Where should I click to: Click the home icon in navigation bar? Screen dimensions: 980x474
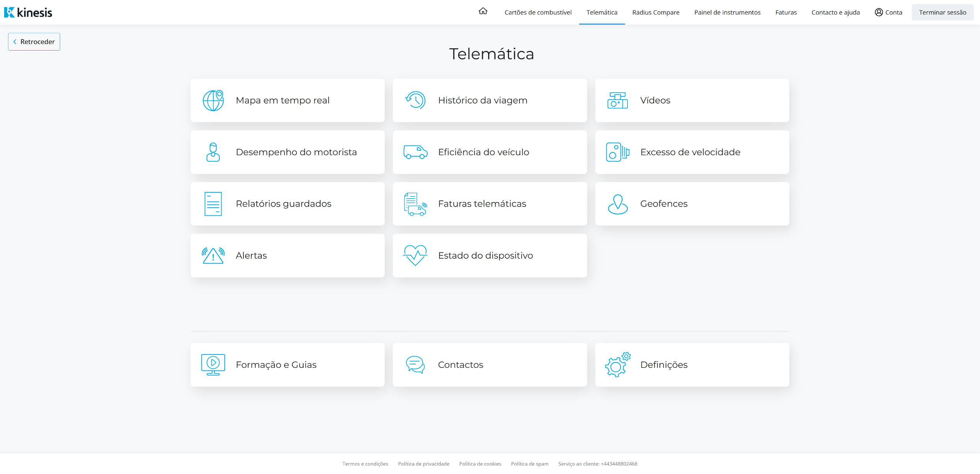pos(483,11)
